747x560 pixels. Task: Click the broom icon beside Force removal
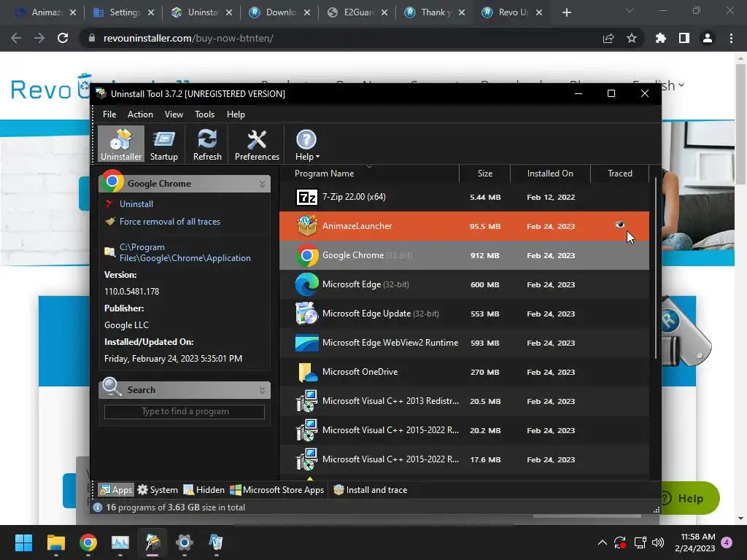110,222
